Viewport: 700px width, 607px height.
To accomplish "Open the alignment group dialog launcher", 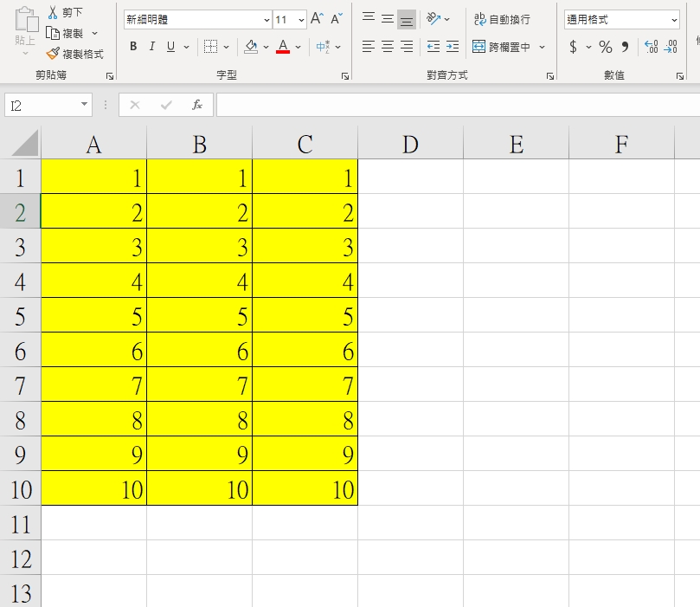I will (x=550, y=76).
